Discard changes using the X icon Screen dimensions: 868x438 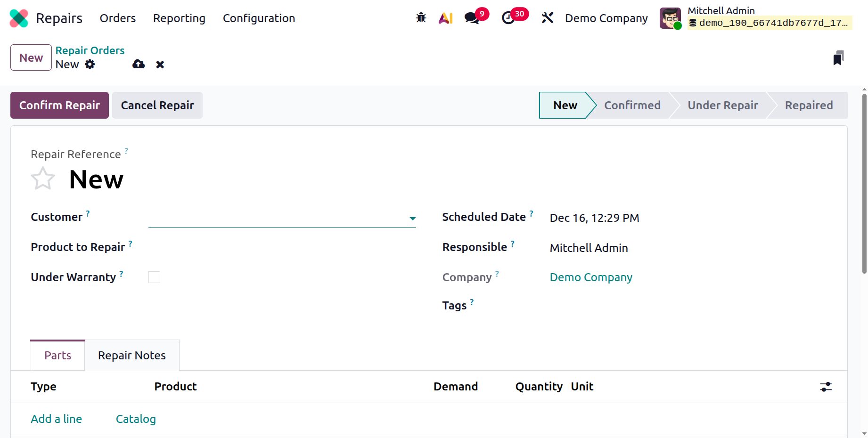pos(160,65)
